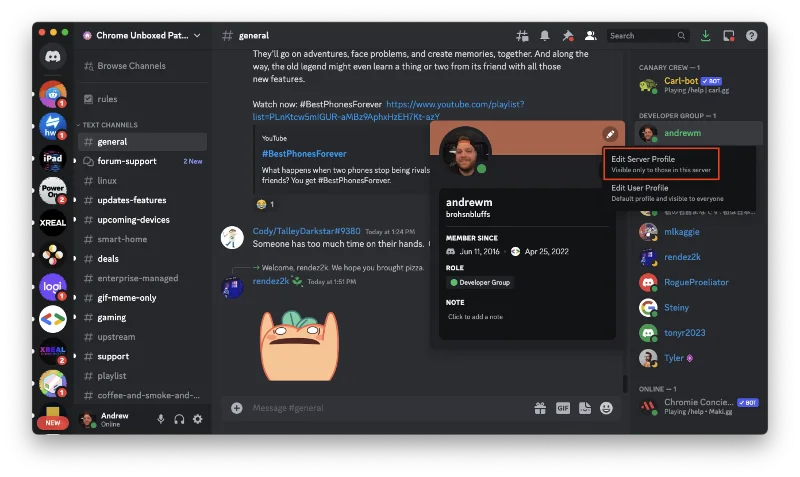Click Cody/TalleyDarkstar#9380 username
The width and height of the screenshot is (800, 477).
coord(307,231)
